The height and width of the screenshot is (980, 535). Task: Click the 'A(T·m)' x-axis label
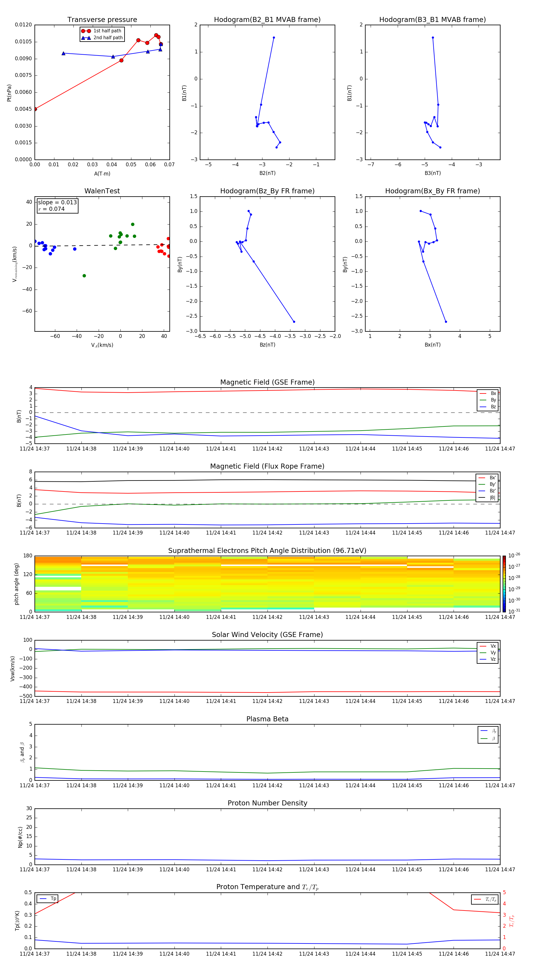[102, 174]
